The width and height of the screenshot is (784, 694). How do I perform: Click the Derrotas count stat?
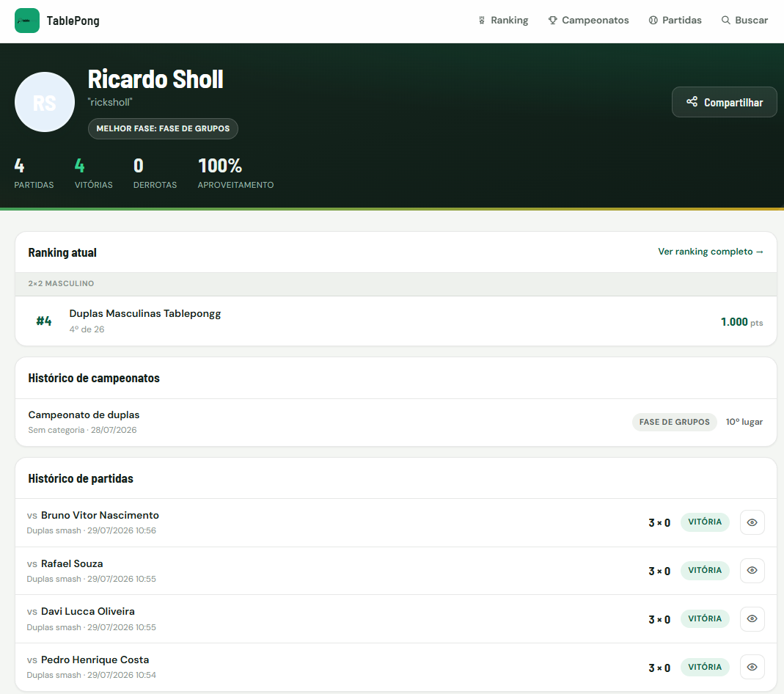(x=155, y=173)
